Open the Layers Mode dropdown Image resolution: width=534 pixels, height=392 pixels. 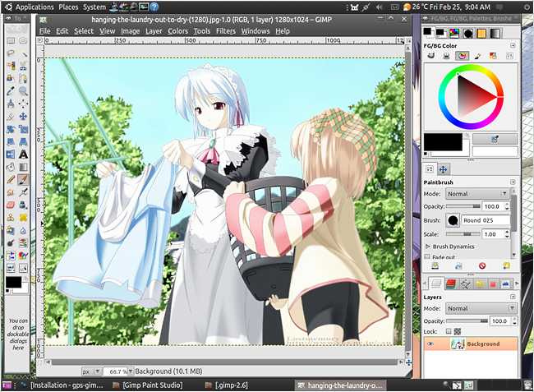click(480, 308)
